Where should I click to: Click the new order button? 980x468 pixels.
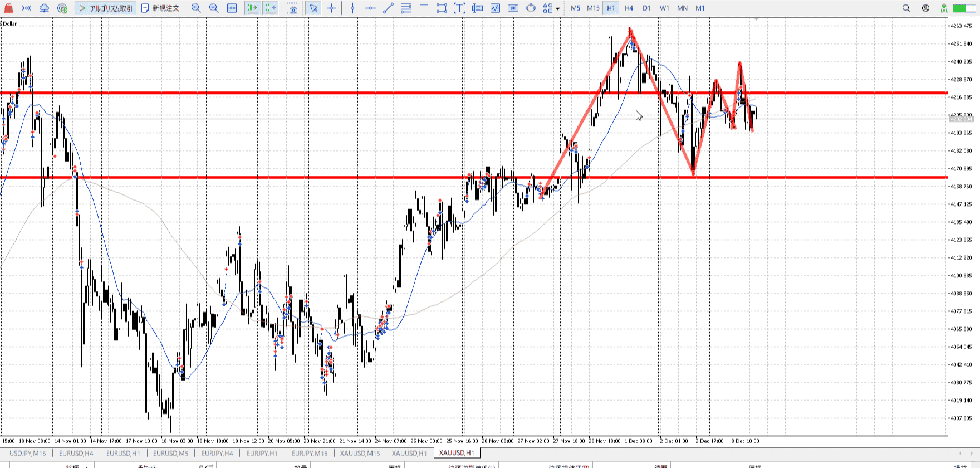click(160, 8)
